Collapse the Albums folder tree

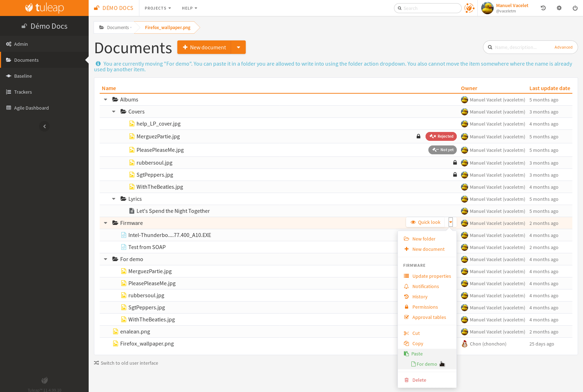[105, 99]
